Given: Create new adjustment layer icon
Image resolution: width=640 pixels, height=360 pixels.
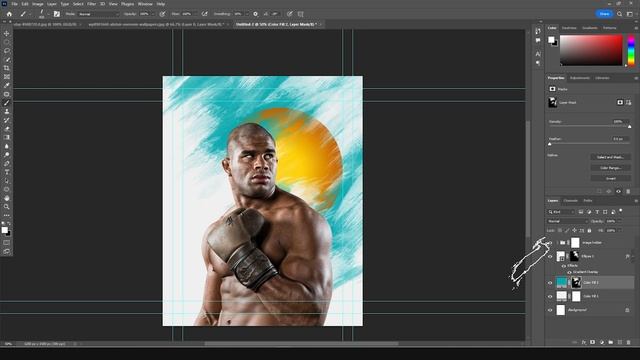Looking at the screenshot, I should click(602, 342).
